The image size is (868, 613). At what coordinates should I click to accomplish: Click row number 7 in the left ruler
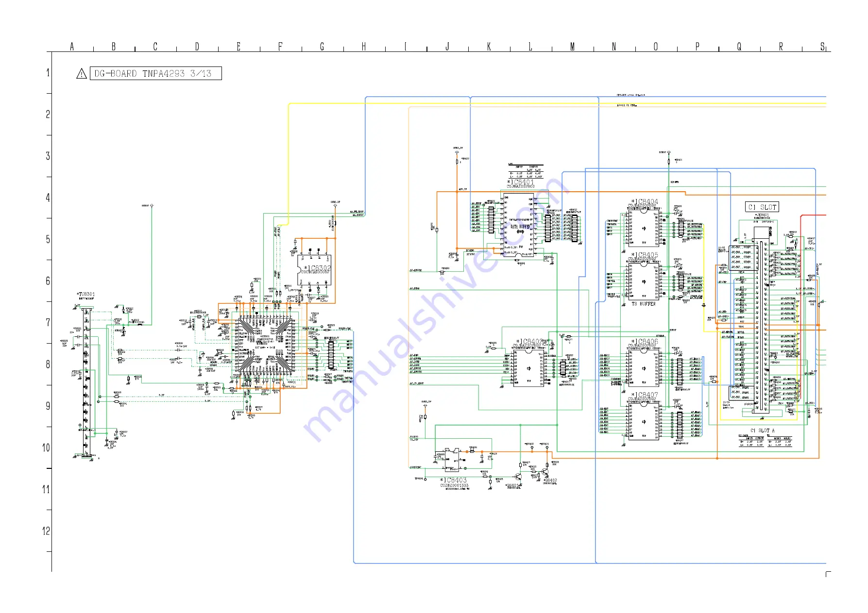[x=48, y=322]
